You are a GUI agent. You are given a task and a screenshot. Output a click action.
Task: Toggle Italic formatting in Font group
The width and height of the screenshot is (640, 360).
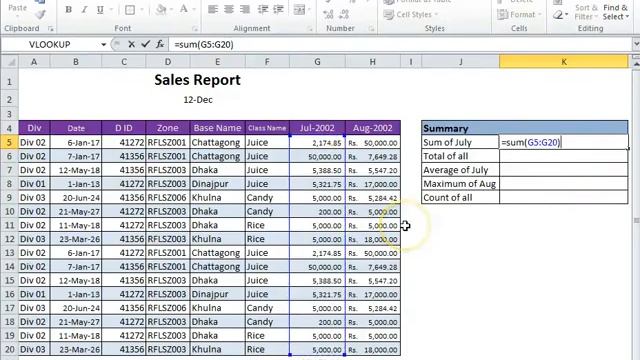point(84,9)
